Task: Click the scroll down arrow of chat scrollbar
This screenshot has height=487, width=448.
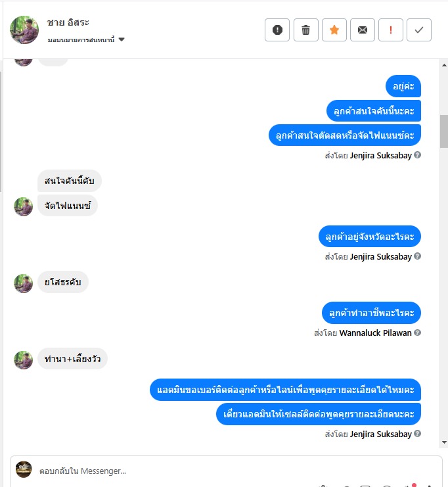Action: pos(444,442)
